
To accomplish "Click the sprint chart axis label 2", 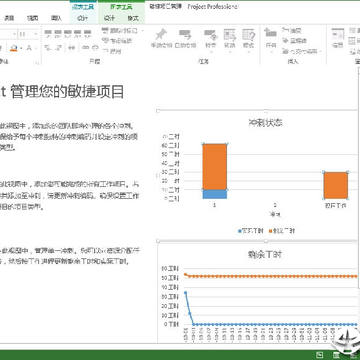I will pyautogui.click(x=275, y=205).
